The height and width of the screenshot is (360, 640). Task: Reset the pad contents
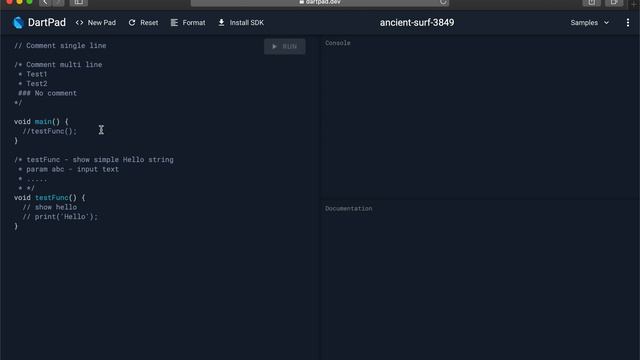(143, 23)
